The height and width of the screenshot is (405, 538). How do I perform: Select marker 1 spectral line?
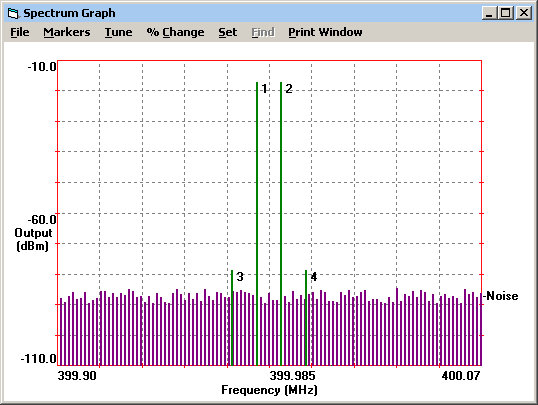(x=257, y=223)
